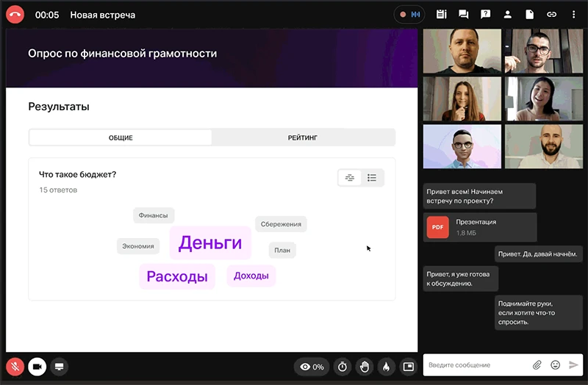Open the chat panel icon
The image size is (588, 385).
pos(464,15)
